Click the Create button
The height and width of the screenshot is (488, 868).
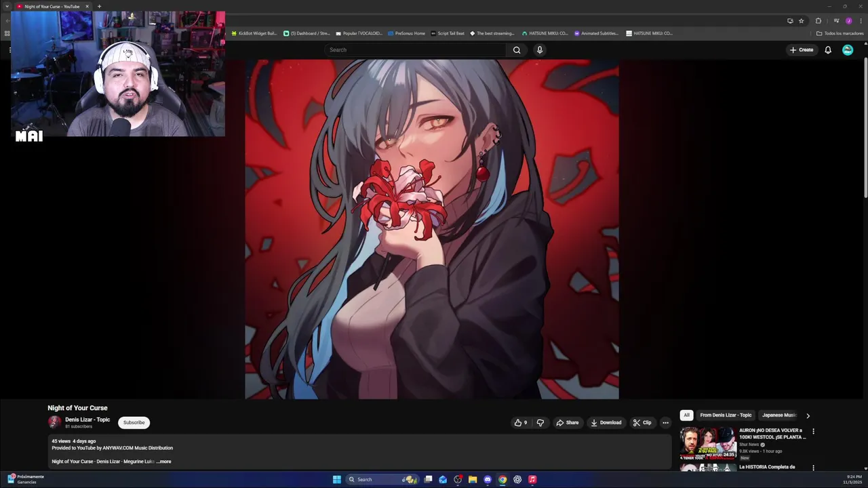tap(802, 49)
